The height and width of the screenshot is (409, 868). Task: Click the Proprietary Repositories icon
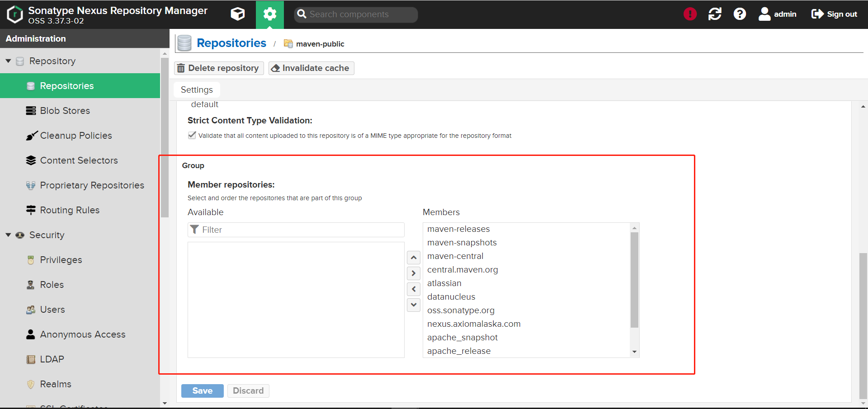pyautogui.click(x=31, y=185)
